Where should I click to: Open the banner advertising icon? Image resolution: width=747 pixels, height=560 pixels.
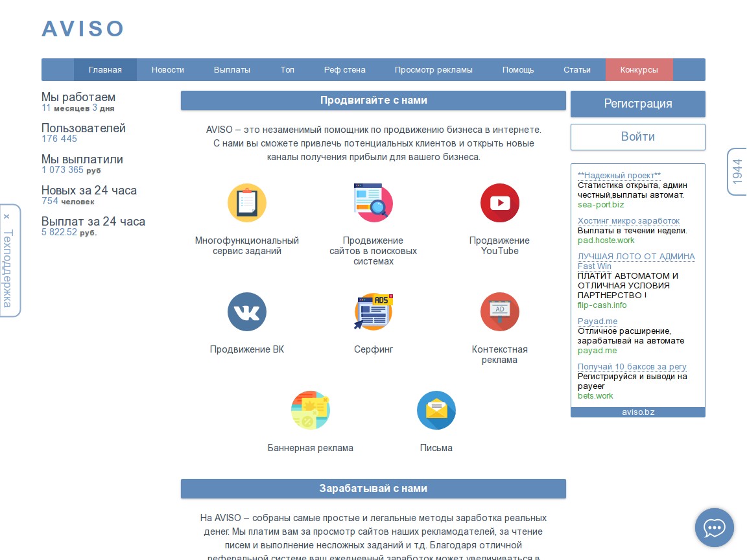311,410
